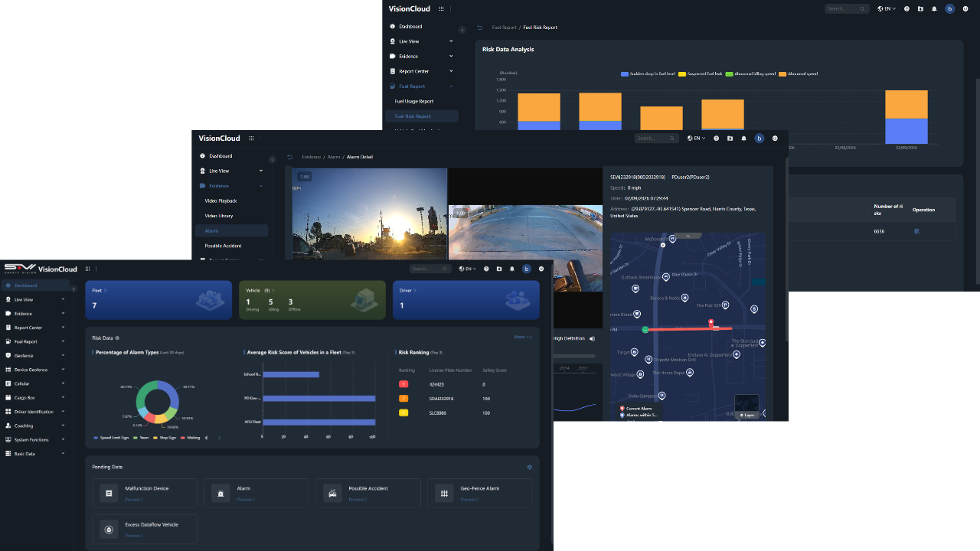Open apps grid icon beside Dashboard VisionCloud logo
Screen dimensions: 980x551
pyautogui.click(x=88, y=269)
